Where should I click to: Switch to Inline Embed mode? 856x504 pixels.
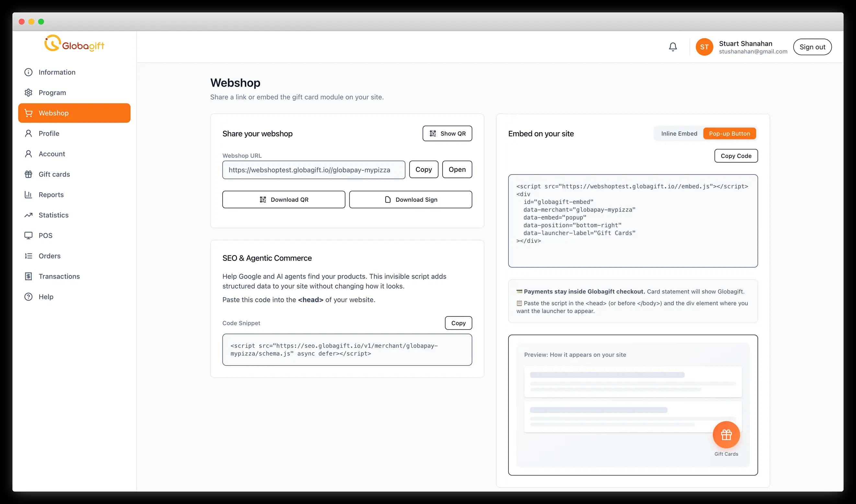(678, 133)
